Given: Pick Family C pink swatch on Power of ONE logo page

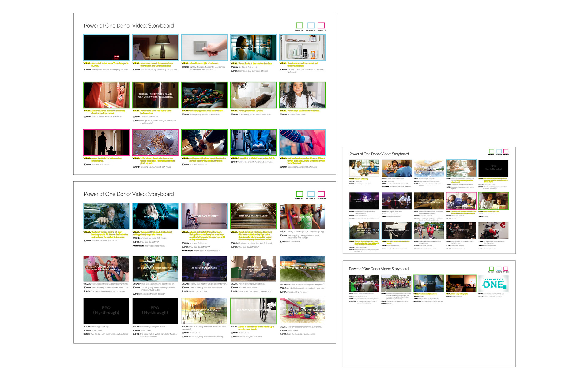Looking at the screenshot, I should (506, 269).
